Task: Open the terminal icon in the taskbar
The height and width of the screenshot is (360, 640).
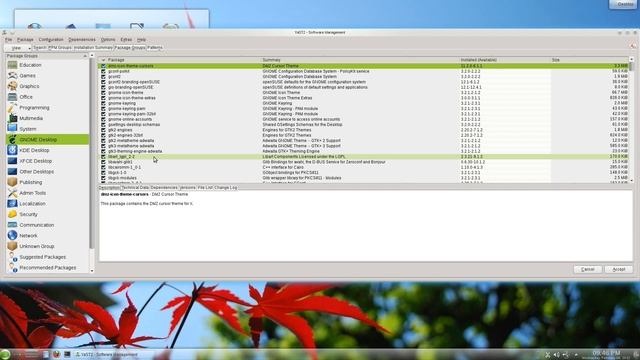Action: point(67,354)
